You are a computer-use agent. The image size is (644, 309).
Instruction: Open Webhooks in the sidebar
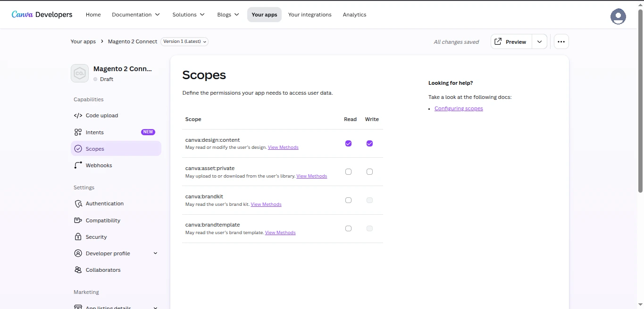pyautogui.click(x=116, y=165)
